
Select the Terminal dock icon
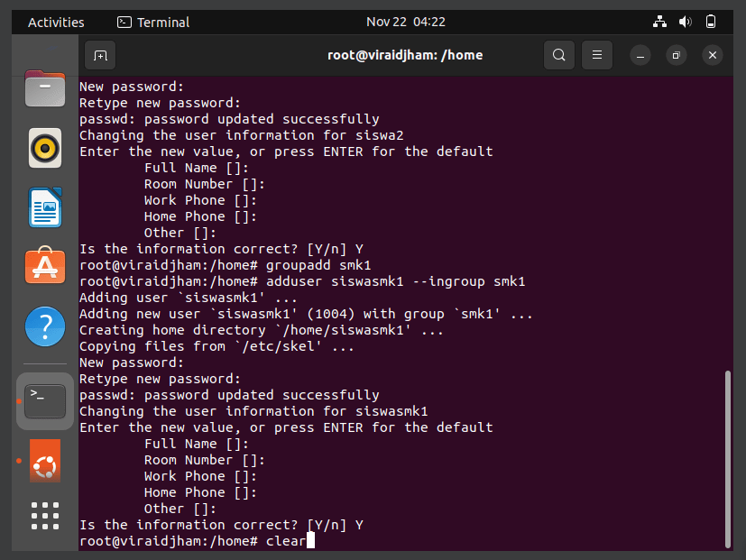click(x=45, y=401)
